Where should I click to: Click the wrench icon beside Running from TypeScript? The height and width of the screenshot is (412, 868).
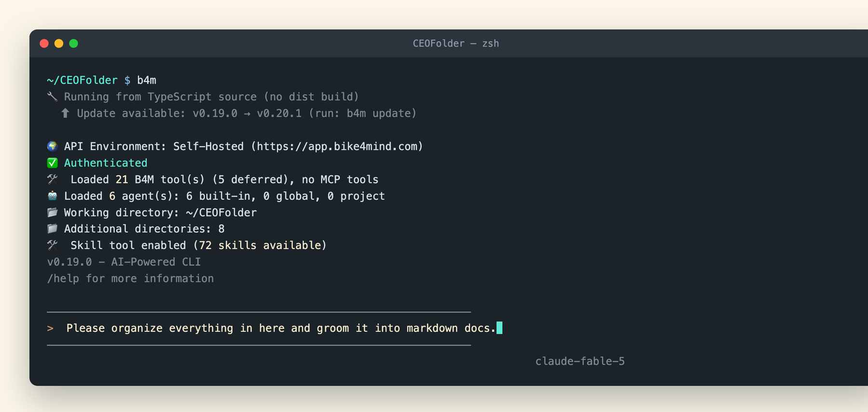(x=52, y=96)
